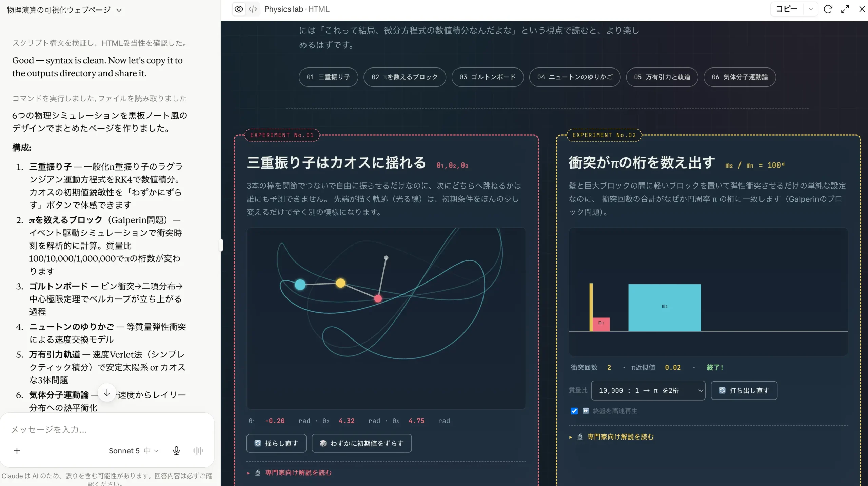
Task: Open the Sonnet 5 model selector
Action: coord(134,450)
